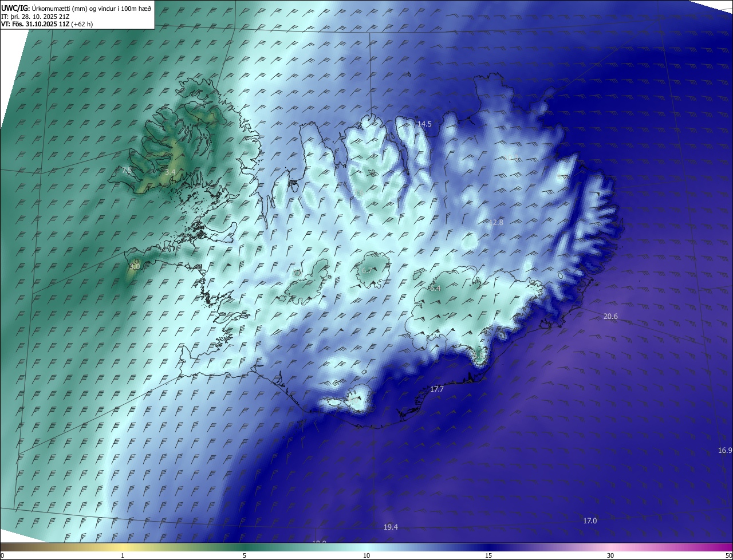Click the 'VT: Fös. 31.10.2025 11Z' line
The width and height of the screenshot is (733, 560).
coord(47,24)
